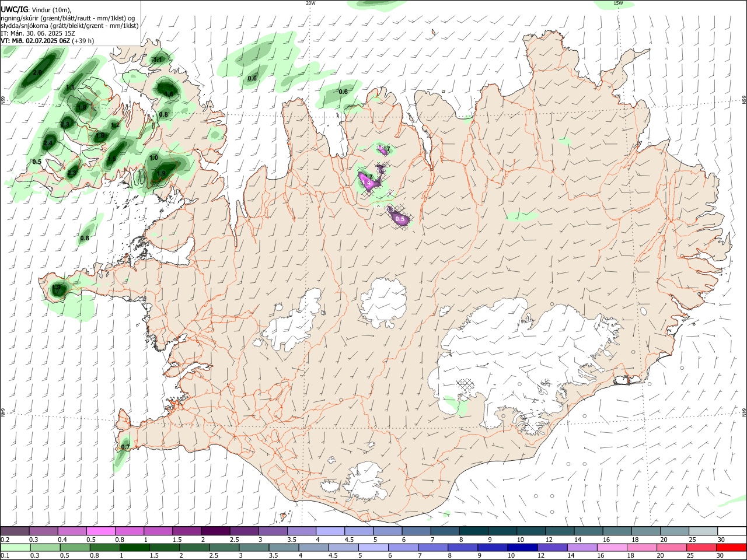747x560 pixels.
Task: Click the 1.5 rainfall value on the map
Action: point(112,159)
